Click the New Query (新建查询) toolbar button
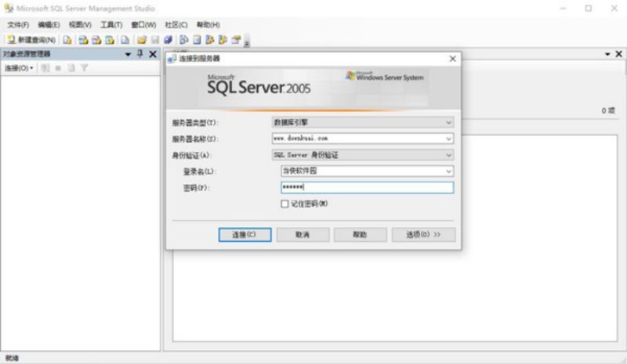Image resolution: width=627 pixels, height=364 pixels. coord(31,40)
